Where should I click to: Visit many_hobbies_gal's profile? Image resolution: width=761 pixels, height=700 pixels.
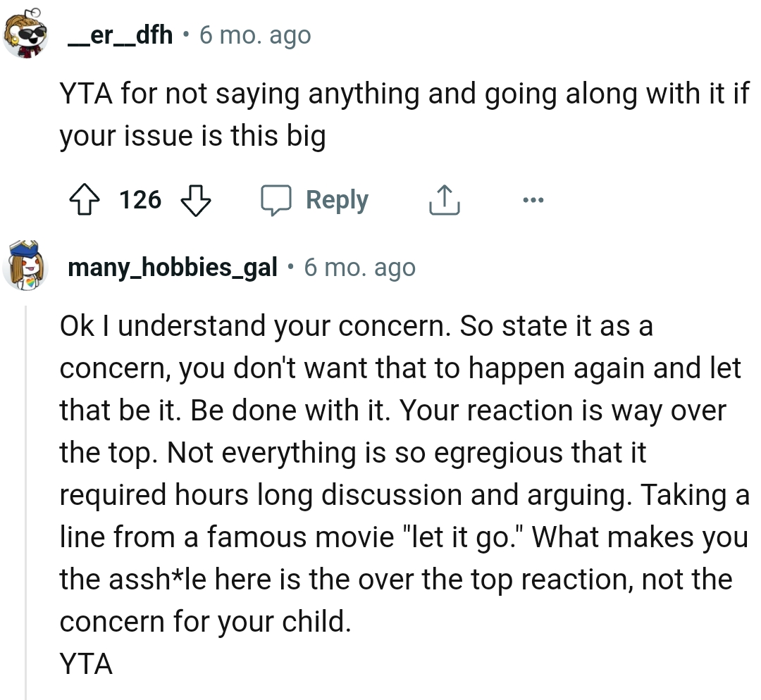[171, 266]
